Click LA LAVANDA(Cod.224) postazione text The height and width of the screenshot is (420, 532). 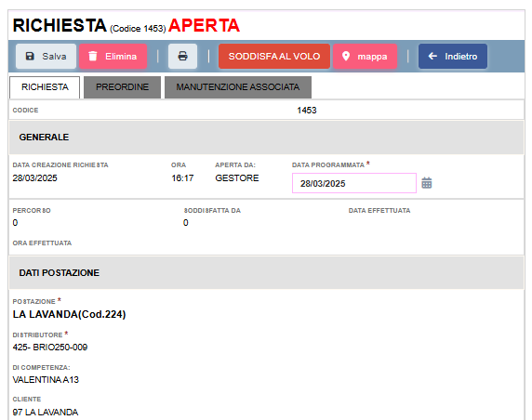[x=69, y=314]
